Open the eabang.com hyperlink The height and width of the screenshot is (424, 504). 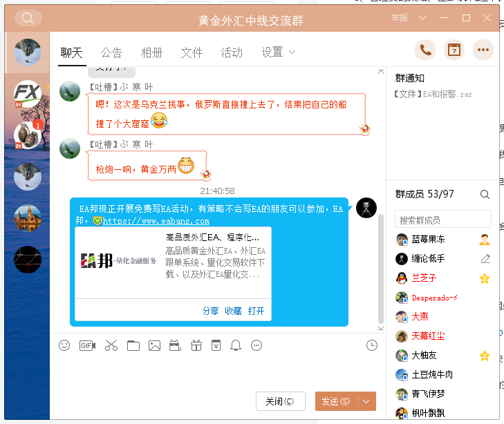point(156,221)
